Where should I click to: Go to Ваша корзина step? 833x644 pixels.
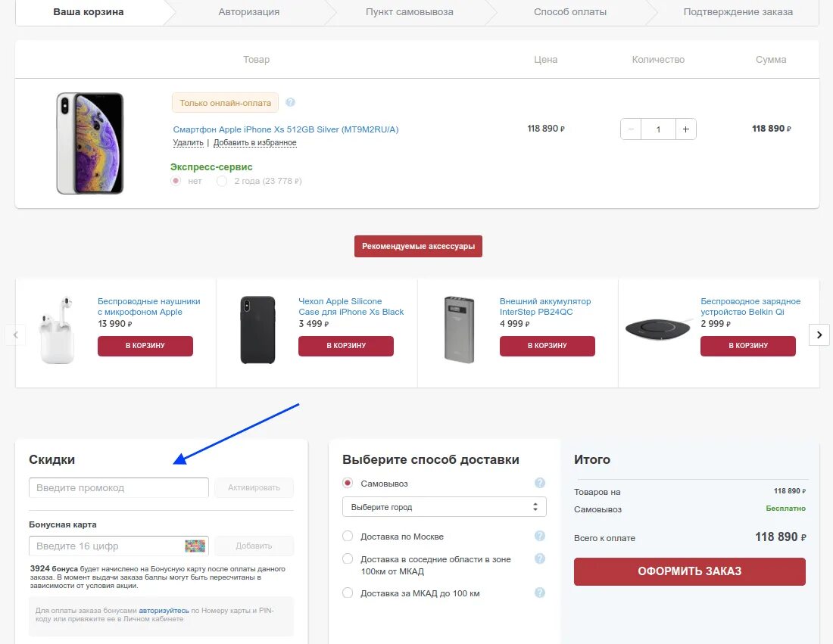[x=89, y=11]
